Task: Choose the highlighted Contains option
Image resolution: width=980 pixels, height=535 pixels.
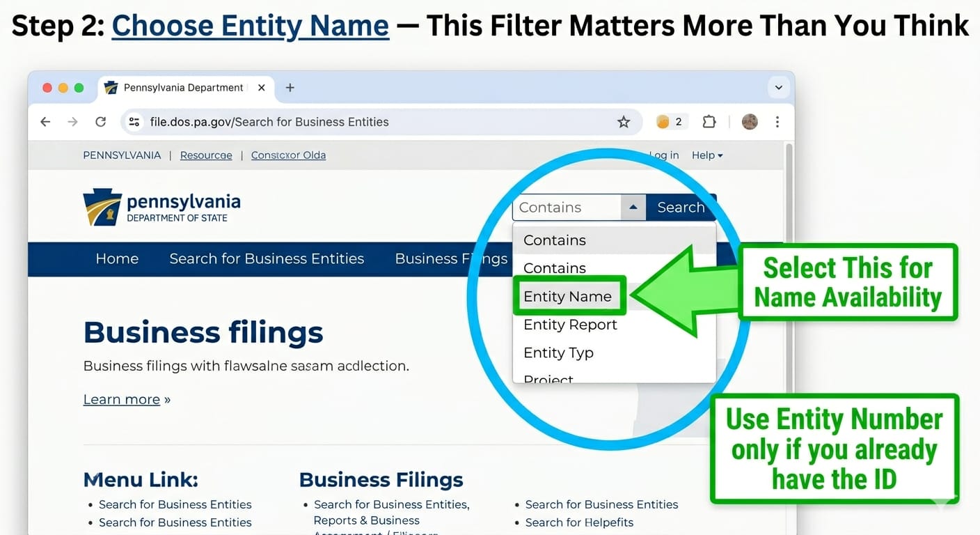Action: tap(614, 240)
